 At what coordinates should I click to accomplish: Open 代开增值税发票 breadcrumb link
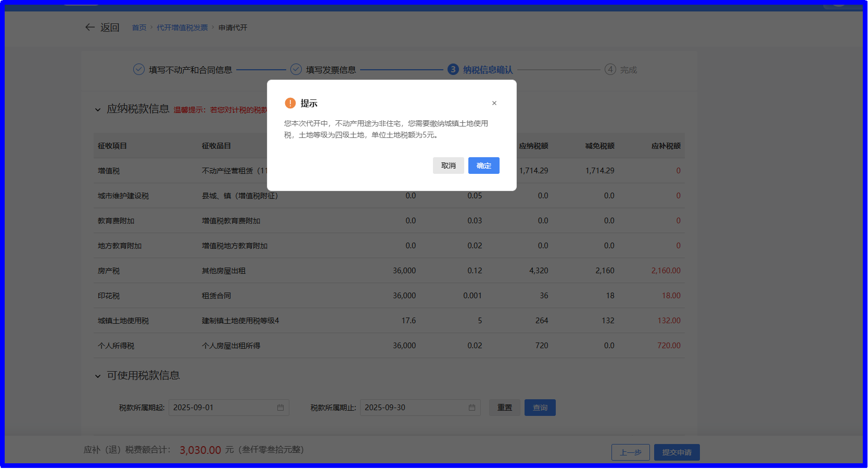(182, 28)
